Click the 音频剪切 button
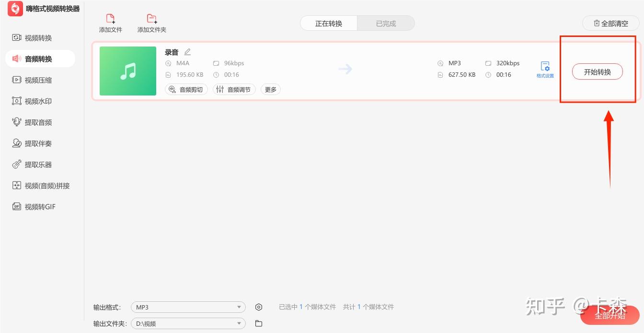 coord(186,89)
